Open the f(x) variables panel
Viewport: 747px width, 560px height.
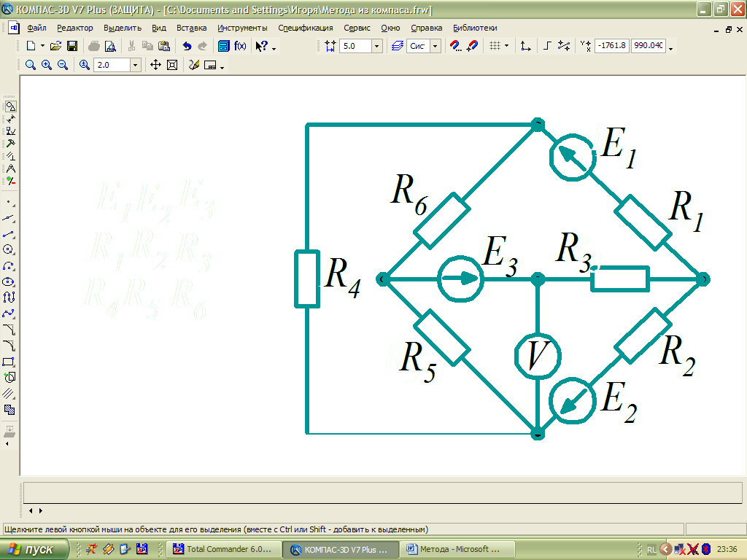click(x=240, y=46)
